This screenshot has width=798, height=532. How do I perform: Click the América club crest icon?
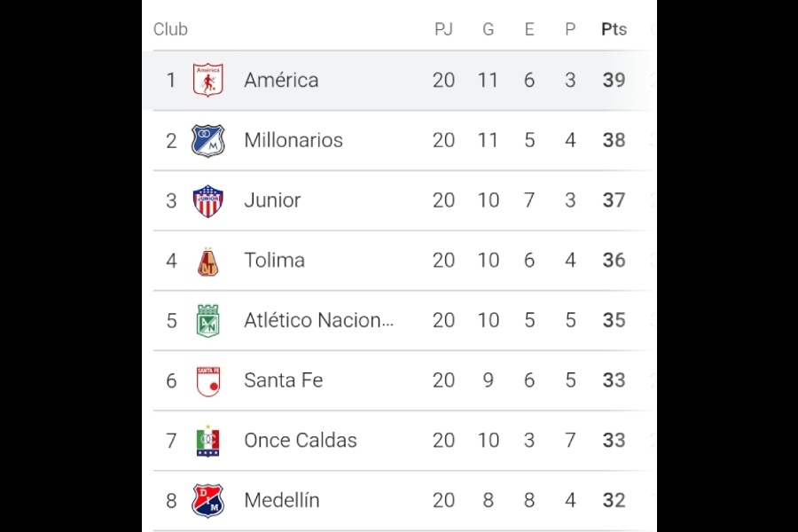click(x=207, y=80)
